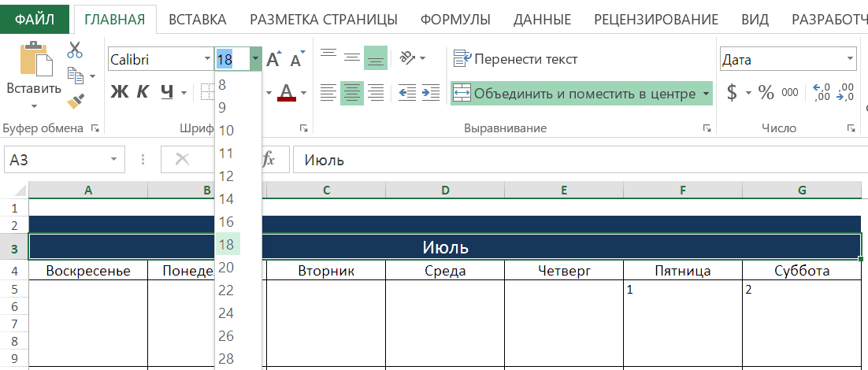Increase font size with large A icon
The height and width of the screenshot is (370, 868).
273,59
